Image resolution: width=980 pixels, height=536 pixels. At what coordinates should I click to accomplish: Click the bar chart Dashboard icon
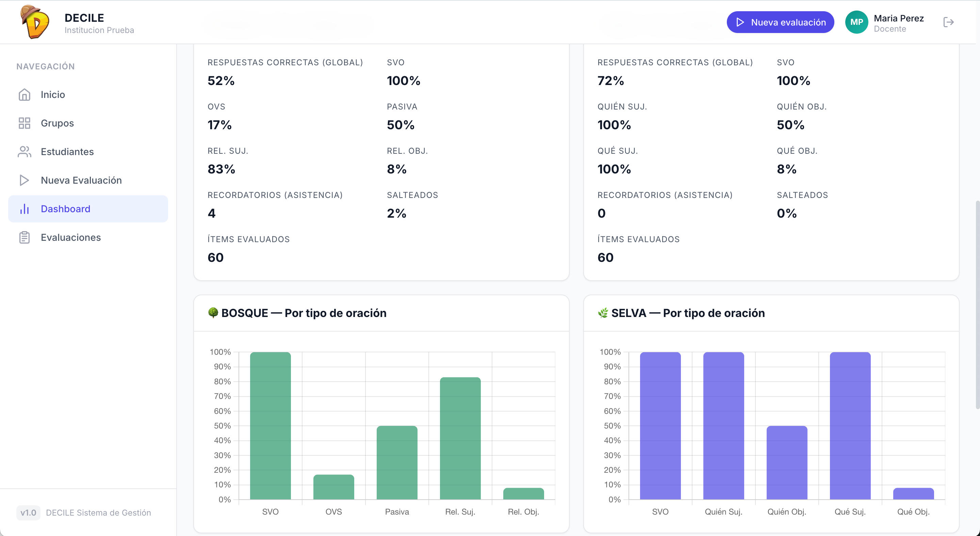pos(24,209)
